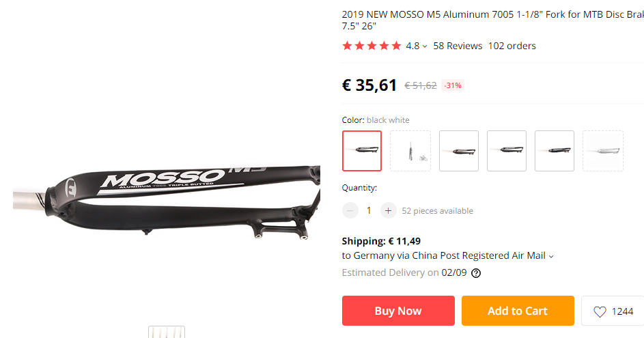Click the Buy Now button
Viewport: 644px width, 338px height.
tap(398, 311)
